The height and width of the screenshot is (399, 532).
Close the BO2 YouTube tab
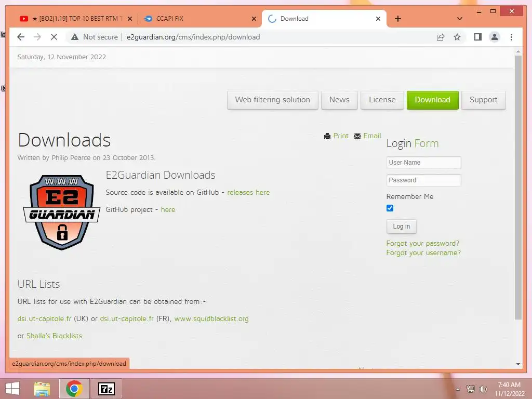coord(129,19)
